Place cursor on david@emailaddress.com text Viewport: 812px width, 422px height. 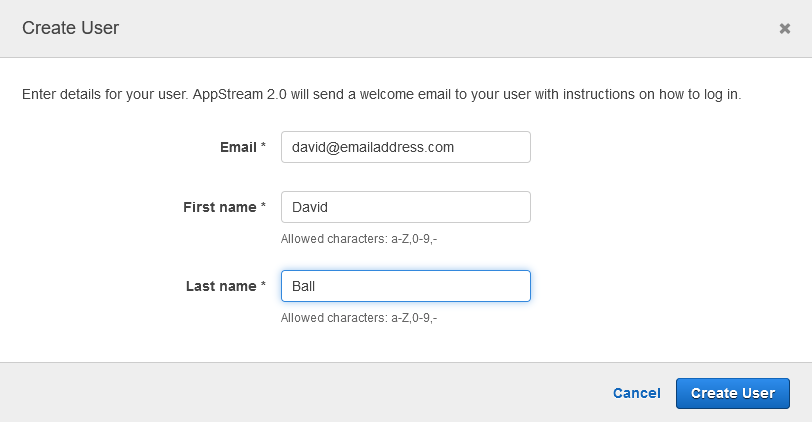(x=373, y=148)
